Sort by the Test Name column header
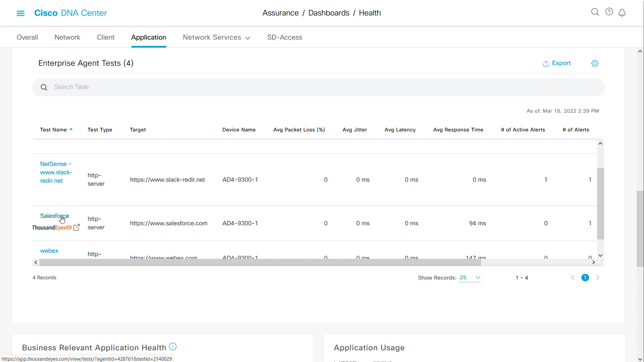This screenshot has height=362, width=644. 53,130
